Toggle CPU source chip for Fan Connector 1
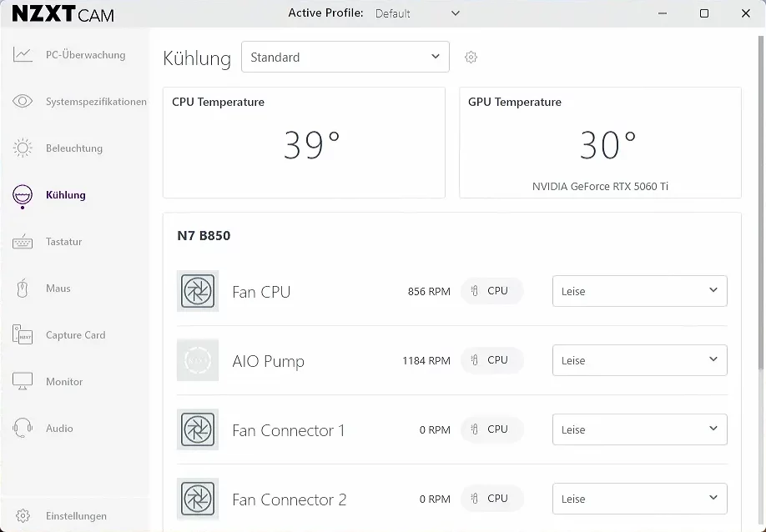This screenshot has width=766, height=532. coord(491,429)
